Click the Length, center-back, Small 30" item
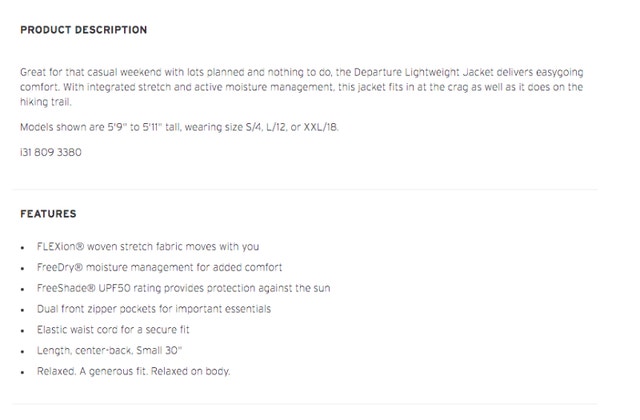 tap(109, 351)
